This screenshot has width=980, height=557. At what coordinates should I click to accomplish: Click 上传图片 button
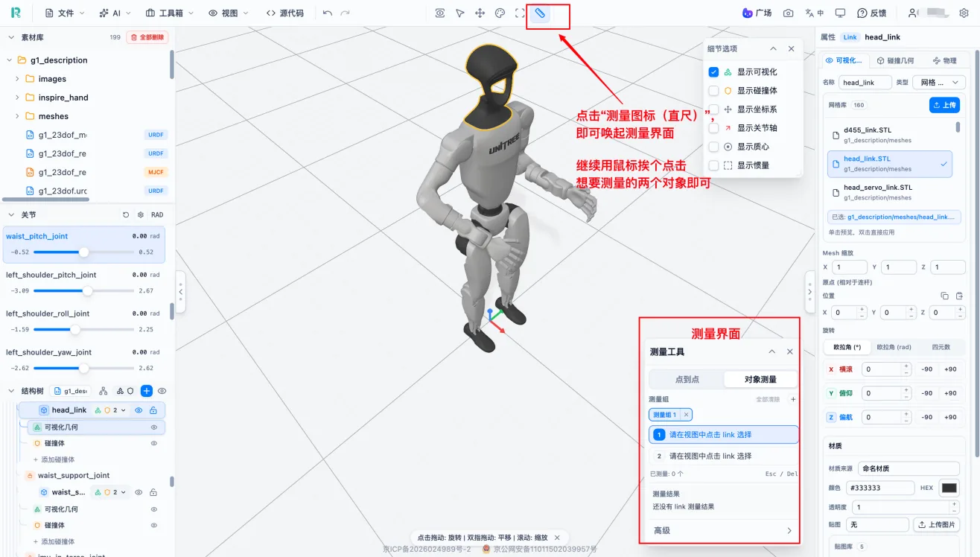tap(936, 525)
